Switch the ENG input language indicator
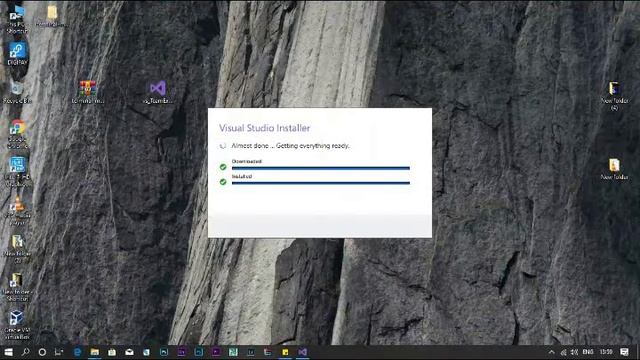Image resolution: width=640 pixels, height=360 pixels. point(588,352)
